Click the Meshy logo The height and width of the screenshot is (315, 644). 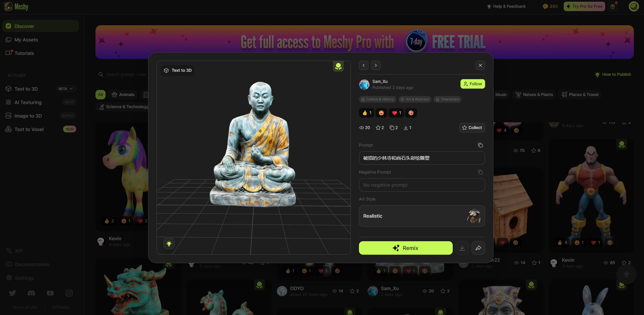[x=16, y=6]
